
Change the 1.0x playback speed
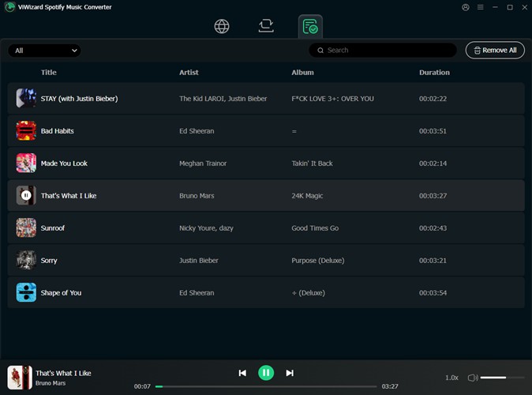coord(451,378)
